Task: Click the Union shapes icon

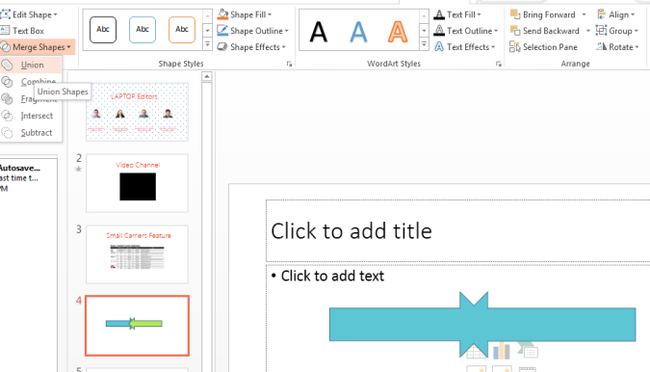Action: coord(7,65)
